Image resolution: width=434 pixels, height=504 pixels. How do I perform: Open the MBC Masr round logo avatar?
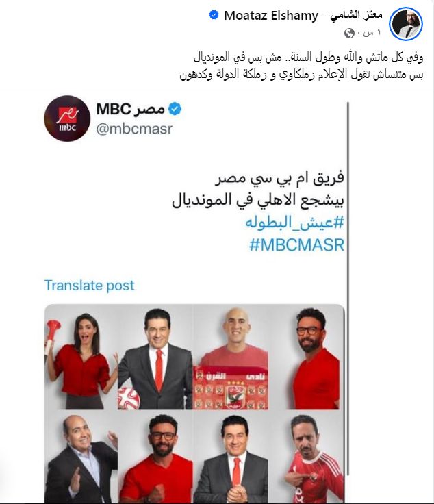point(67,118)
